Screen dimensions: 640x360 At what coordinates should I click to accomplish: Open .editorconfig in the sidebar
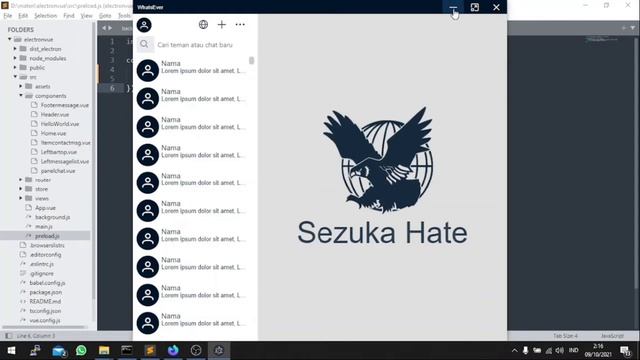(45, 254)
